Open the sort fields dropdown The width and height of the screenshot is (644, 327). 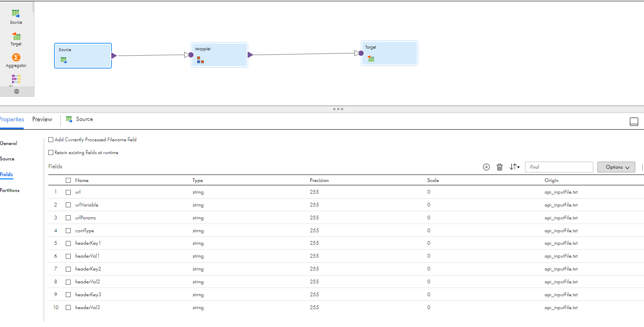(515, 167)
